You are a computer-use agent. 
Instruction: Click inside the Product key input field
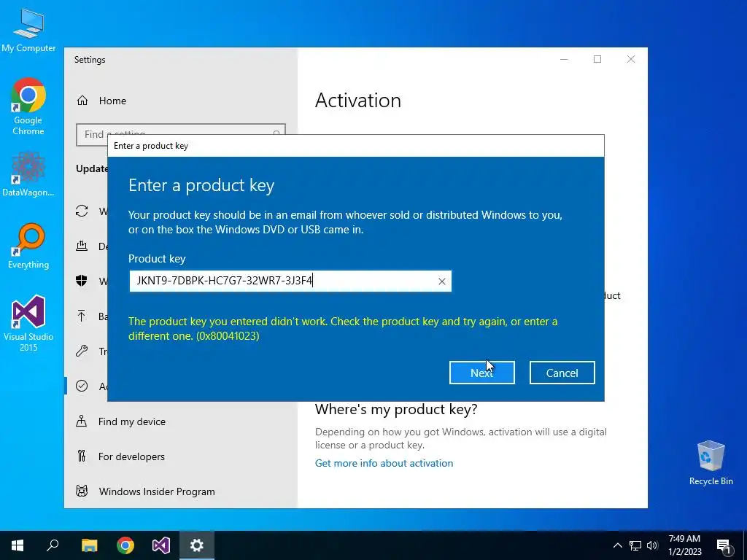coord(290,281)
